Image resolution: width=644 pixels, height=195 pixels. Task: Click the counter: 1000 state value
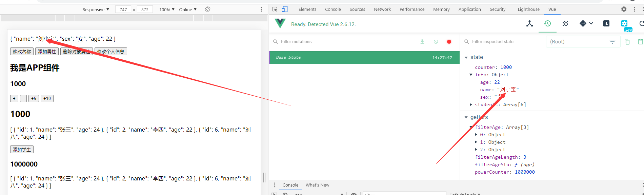click(x=493, y=67)
